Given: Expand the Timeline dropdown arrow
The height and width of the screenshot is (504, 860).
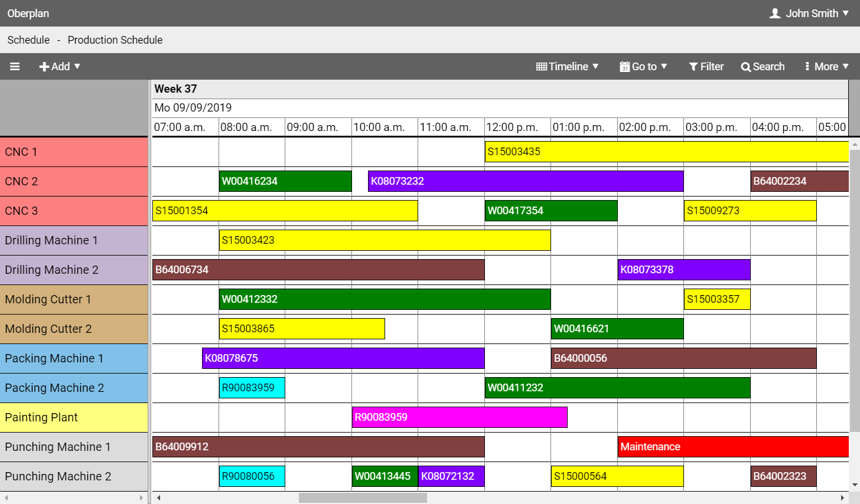Looking at the screenshot, I should click(595, 67).
